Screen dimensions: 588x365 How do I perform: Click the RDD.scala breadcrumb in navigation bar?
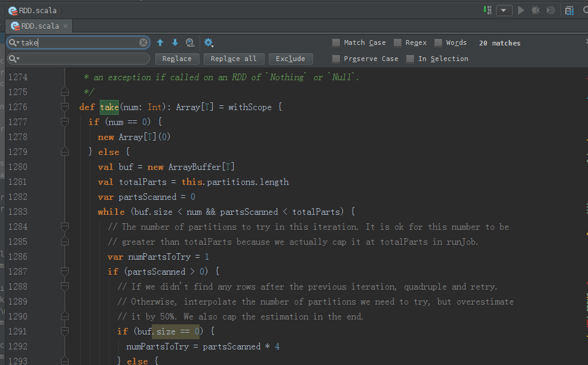pyautogui.click(x=33, y=11)
